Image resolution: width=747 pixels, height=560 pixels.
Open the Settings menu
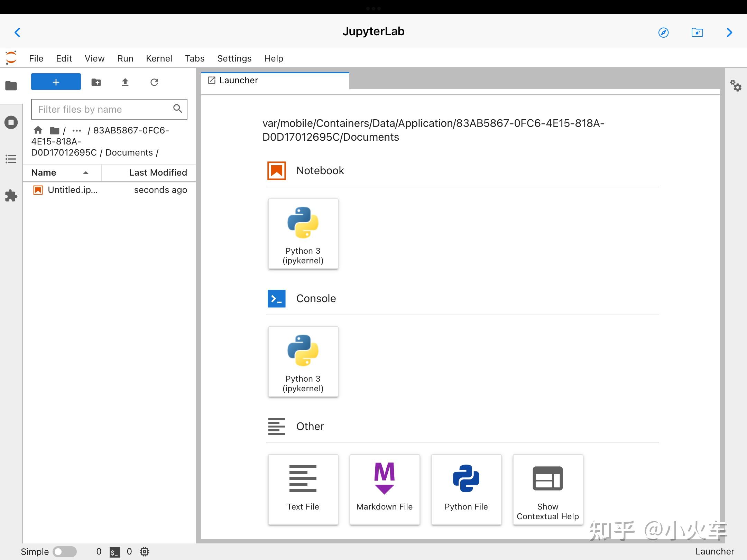pyautogui.click(x=234, y=58)
